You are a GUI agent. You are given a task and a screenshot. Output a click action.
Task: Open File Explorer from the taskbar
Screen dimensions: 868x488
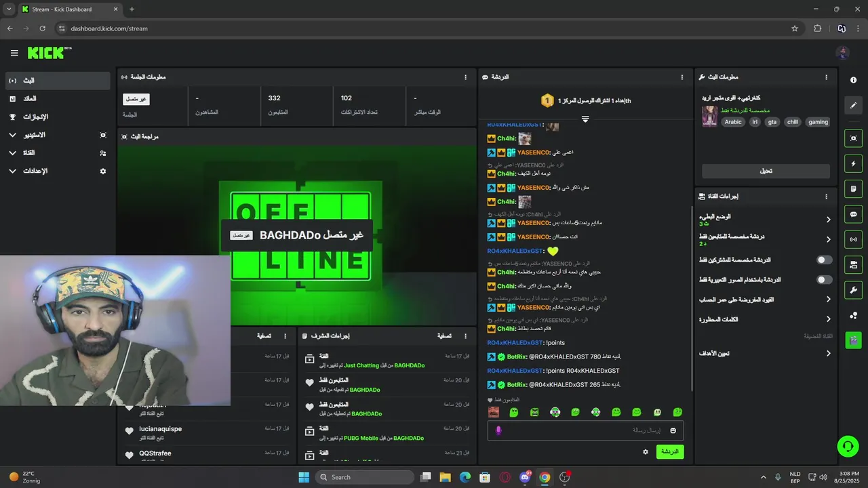[446, 477]
